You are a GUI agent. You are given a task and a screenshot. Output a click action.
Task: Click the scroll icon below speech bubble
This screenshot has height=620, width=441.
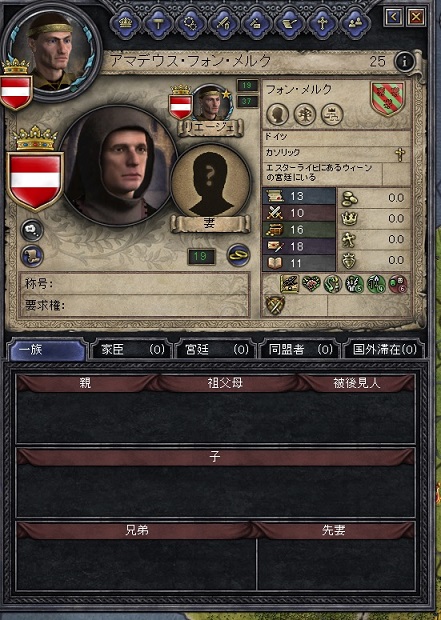coord(32,255)
